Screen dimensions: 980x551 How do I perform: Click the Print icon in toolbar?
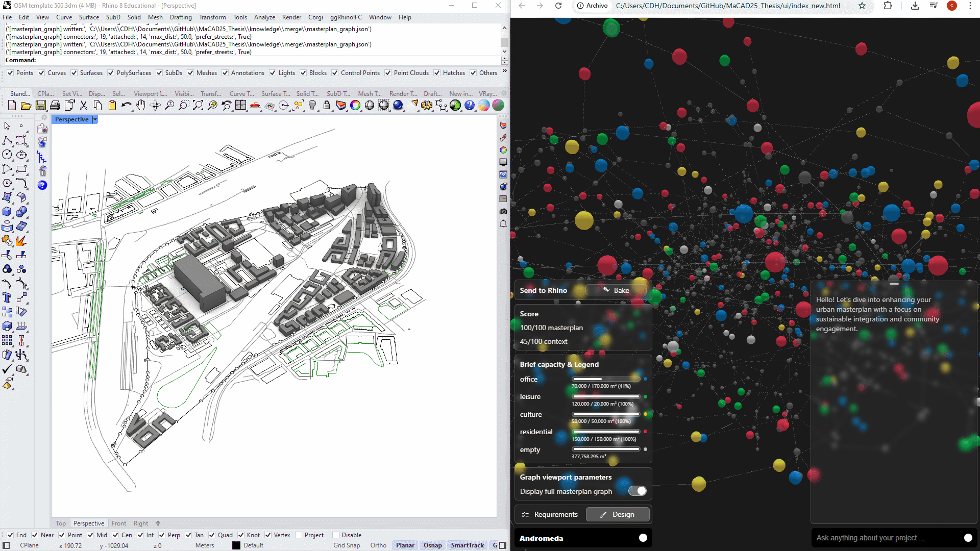point(55,106)
